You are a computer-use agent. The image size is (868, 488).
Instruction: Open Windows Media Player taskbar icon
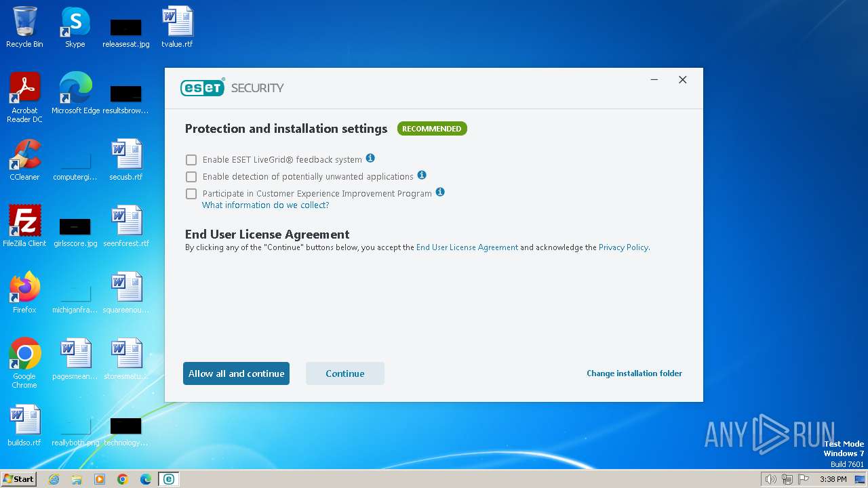(100, 479)
